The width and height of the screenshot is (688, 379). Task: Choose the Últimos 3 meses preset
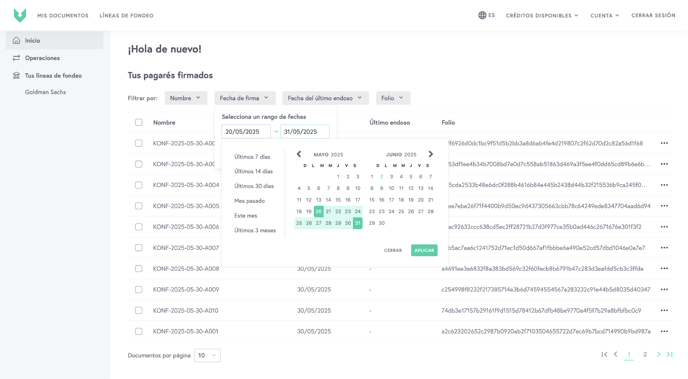255,230
